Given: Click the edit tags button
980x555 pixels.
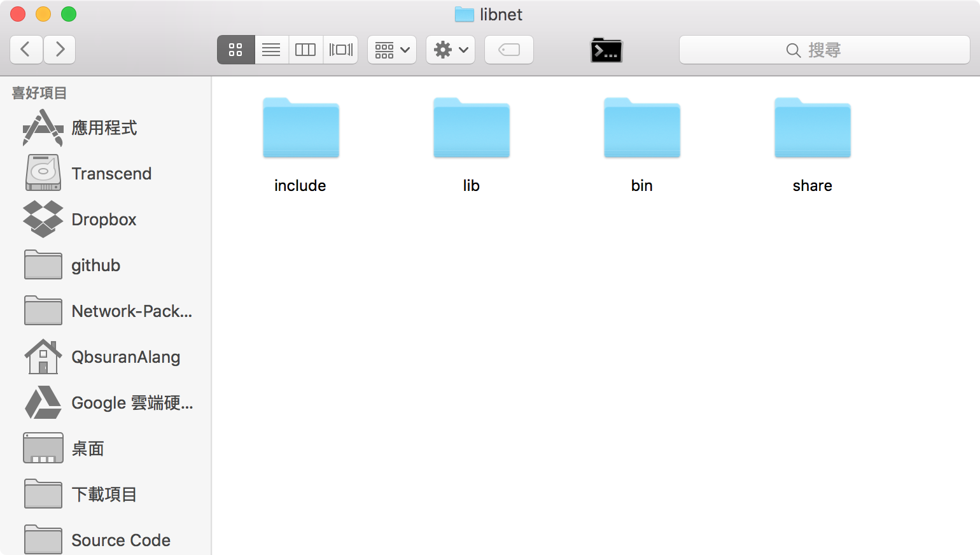Looking at the screenshot, I should (509, 50).
